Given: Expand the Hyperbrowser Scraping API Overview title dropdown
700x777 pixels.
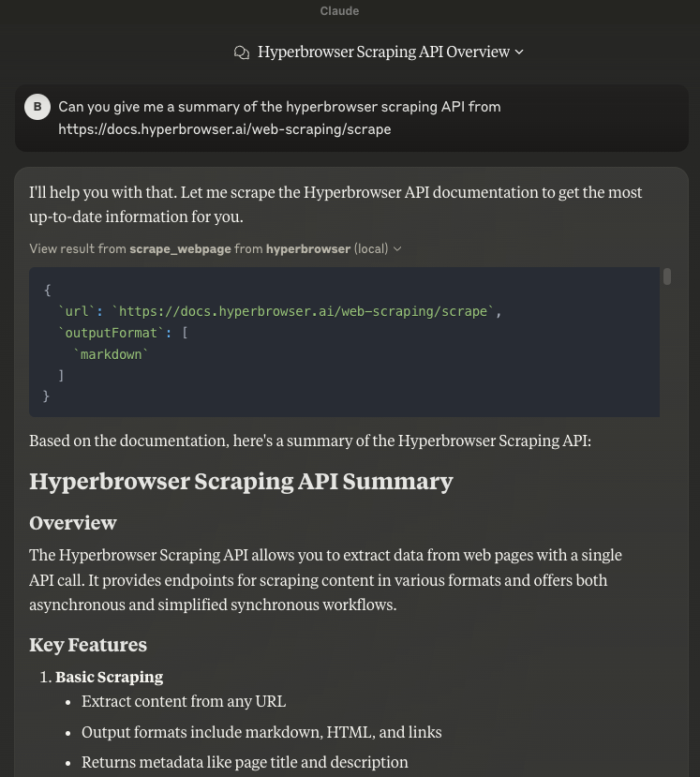Looking at the screenshot, I should click(x=519, y=52).
